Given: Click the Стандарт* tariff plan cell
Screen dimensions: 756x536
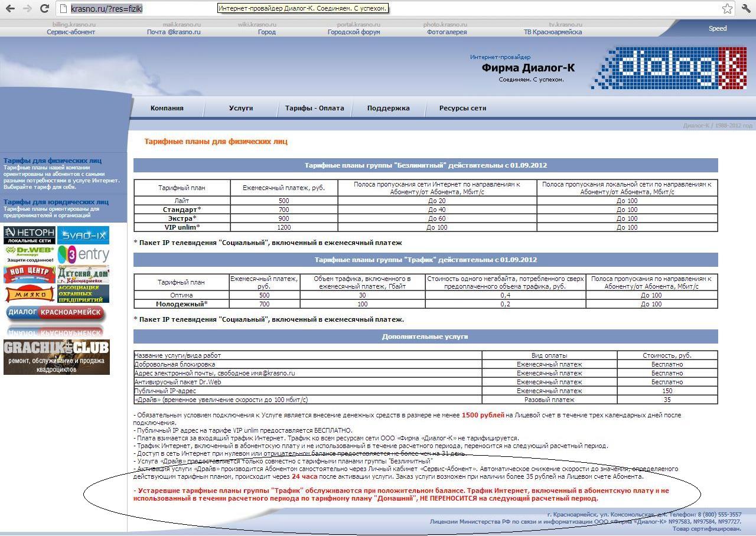Looking at the screenshot, I should [182, 210].
